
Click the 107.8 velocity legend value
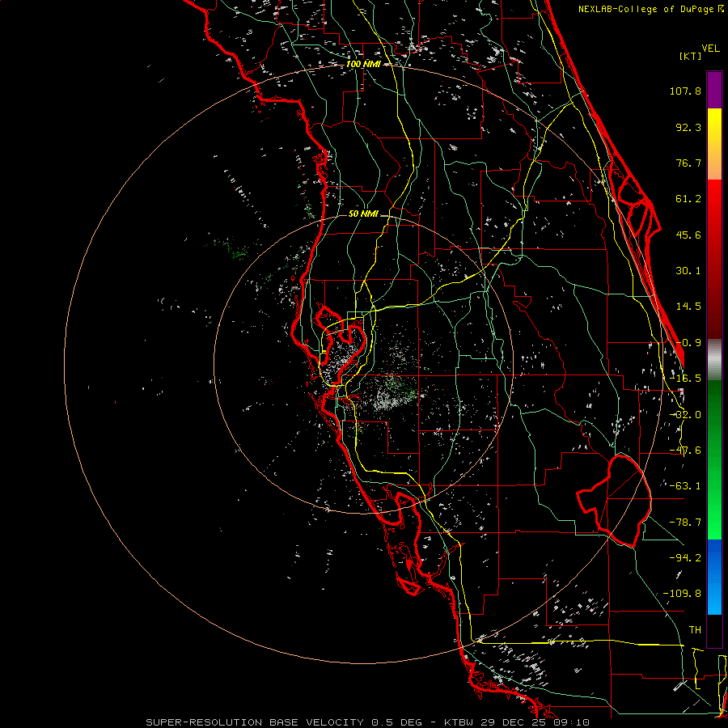[x=685, y=91]
